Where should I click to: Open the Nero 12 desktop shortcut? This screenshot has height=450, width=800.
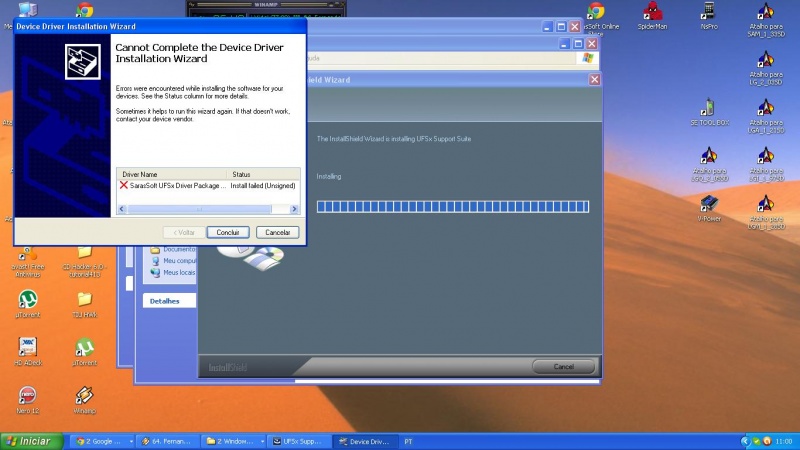click(x=28, y=400)
